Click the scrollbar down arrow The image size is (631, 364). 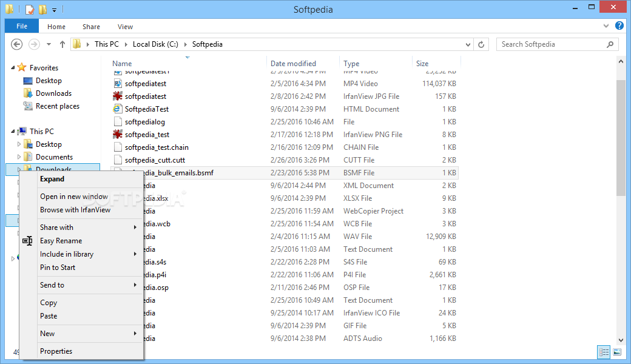click(621, 340)
